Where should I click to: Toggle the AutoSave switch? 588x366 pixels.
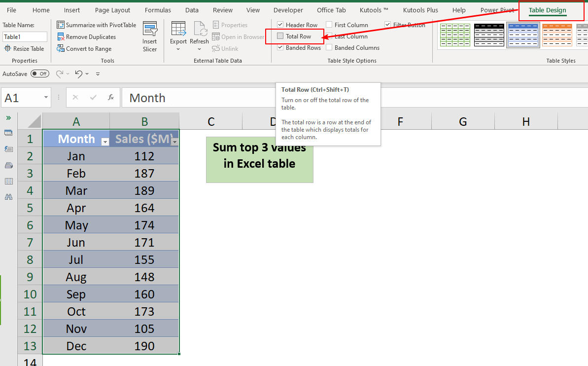point(40,73)
